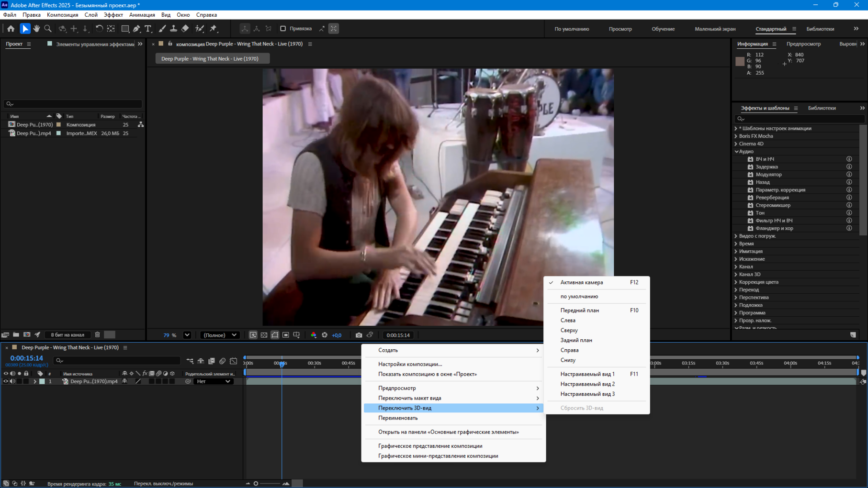Click the Home icon in toolbar
Image resolution: width=868 pixels, height=488 pixels.
coord(11,29)
